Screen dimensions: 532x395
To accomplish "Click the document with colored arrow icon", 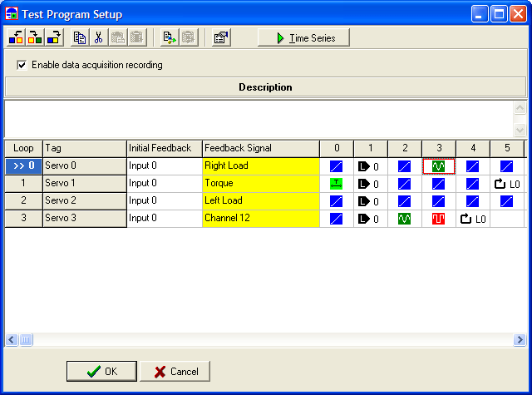I will coord(170,37).
